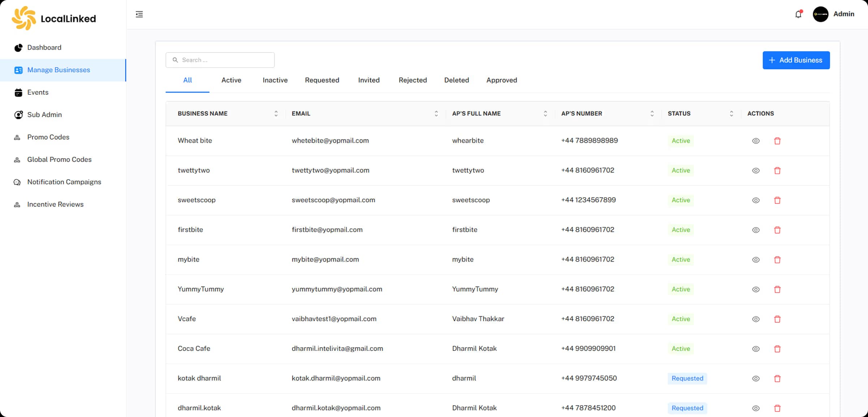Click the number +44 7889898989
This screenshot has height=417, width=868.
click(x=589, y=141)
